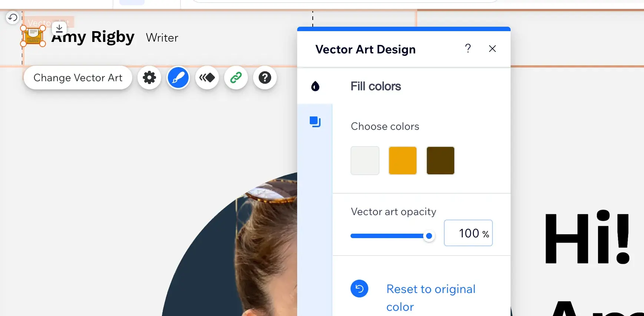Pick the dark brown fill color swatch
644x316 pixels.
[441, 161]
